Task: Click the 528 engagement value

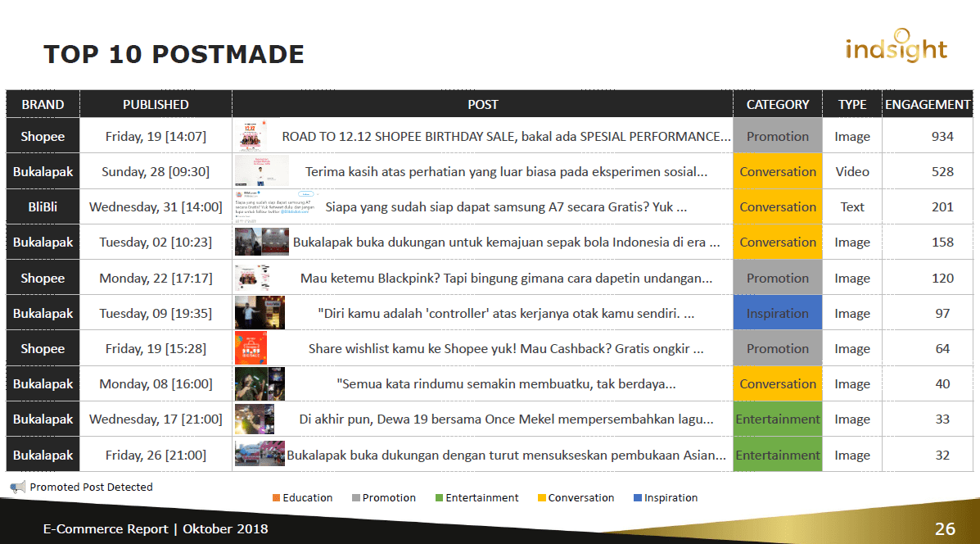Action: coord(942,171)
